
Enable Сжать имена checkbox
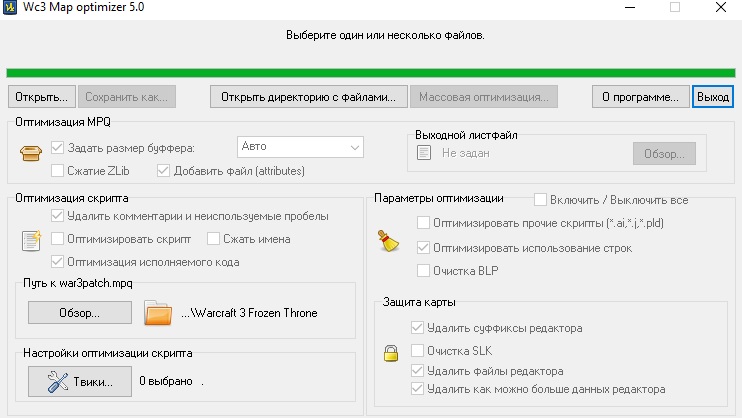pos(213,239)
